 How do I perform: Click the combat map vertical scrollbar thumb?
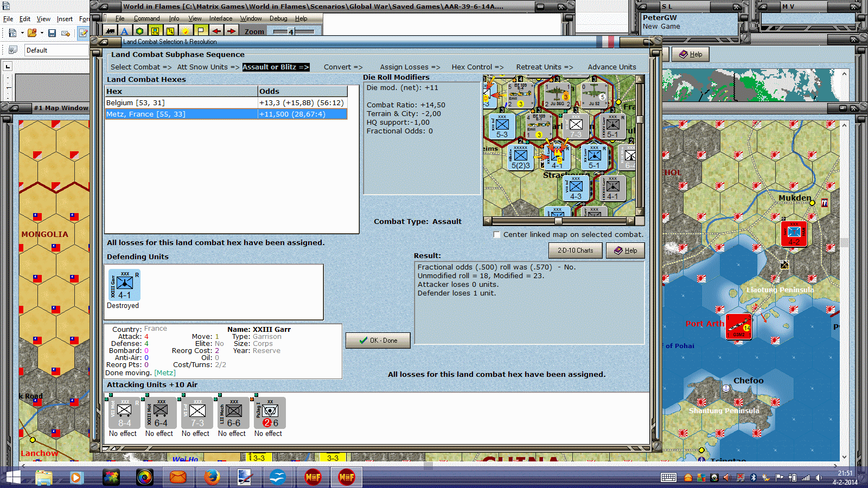pos(640,119)
